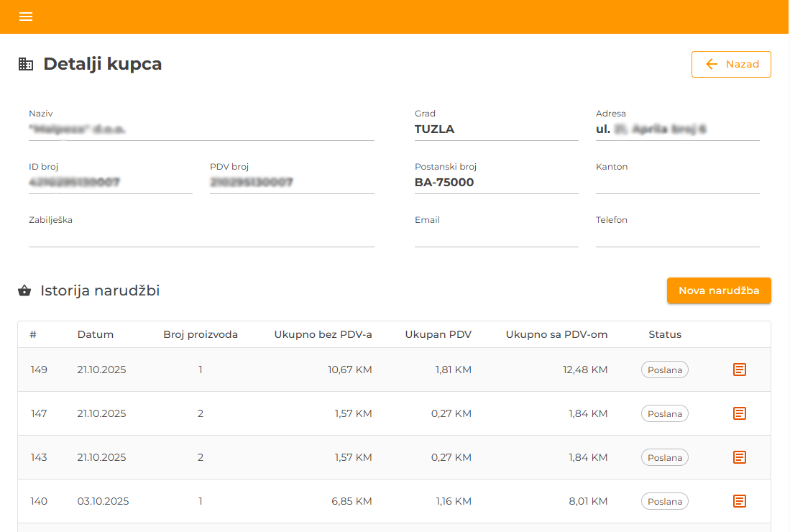790x532 pixels.
Task: Click into the empty Kanton field
Action: coord(677,183)
